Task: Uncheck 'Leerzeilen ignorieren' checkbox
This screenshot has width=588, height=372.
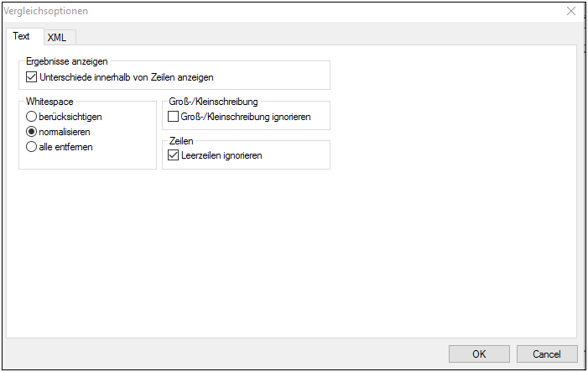Action: pos(174,155)
